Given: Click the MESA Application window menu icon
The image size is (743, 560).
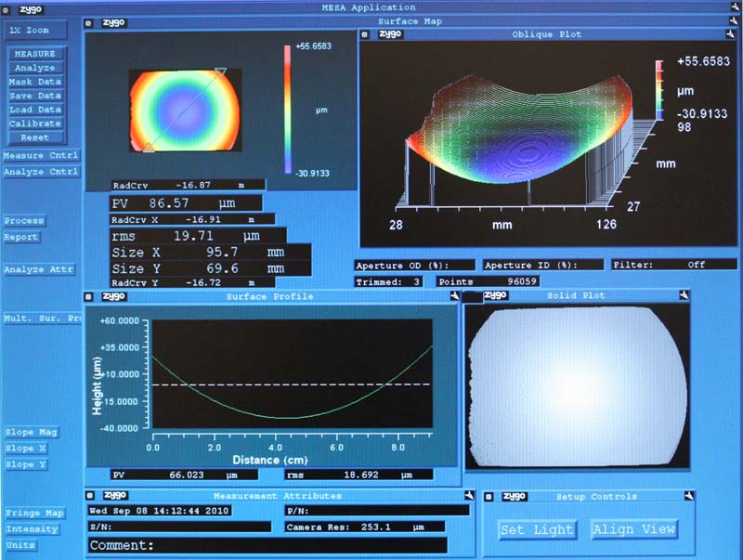Looking at the screenshot, I should click(6, 9).
